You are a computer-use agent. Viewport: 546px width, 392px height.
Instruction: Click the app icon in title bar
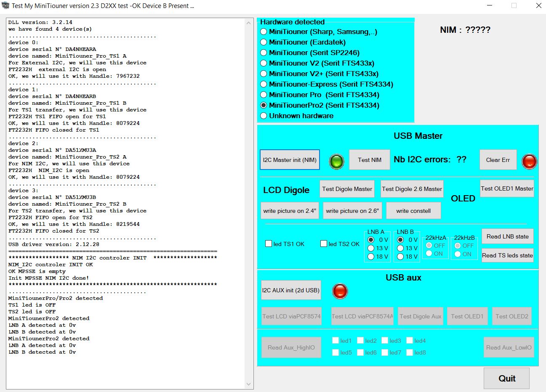(x=6, y=6)
